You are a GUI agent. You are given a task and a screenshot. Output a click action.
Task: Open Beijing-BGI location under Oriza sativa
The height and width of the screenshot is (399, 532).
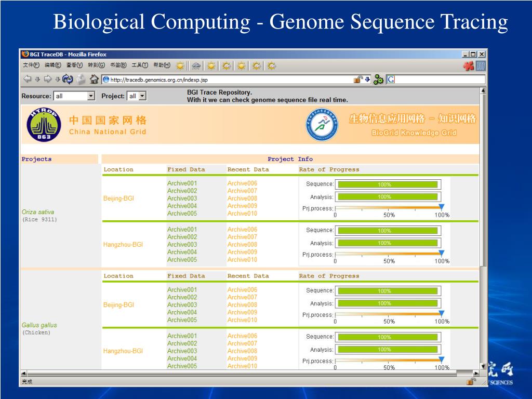119,198
